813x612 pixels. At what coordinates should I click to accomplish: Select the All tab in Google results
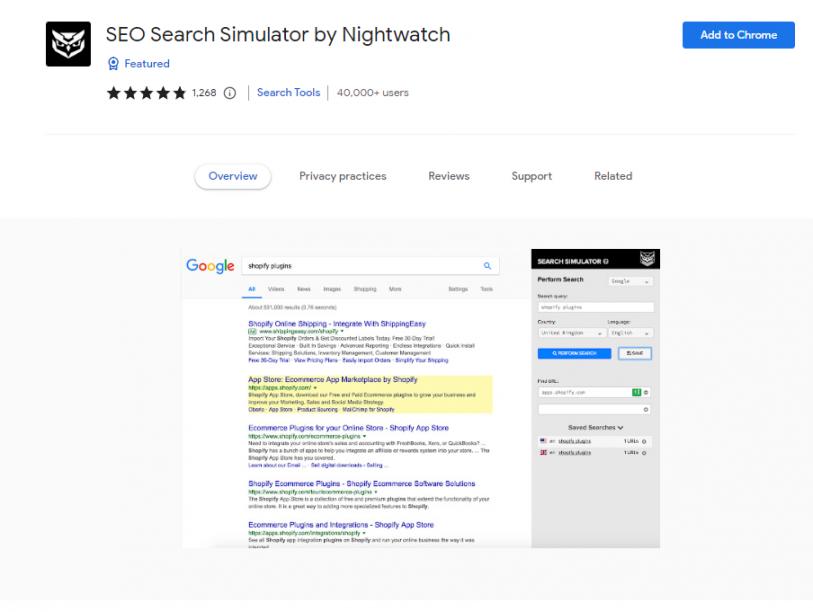click(x=251, y=289)
